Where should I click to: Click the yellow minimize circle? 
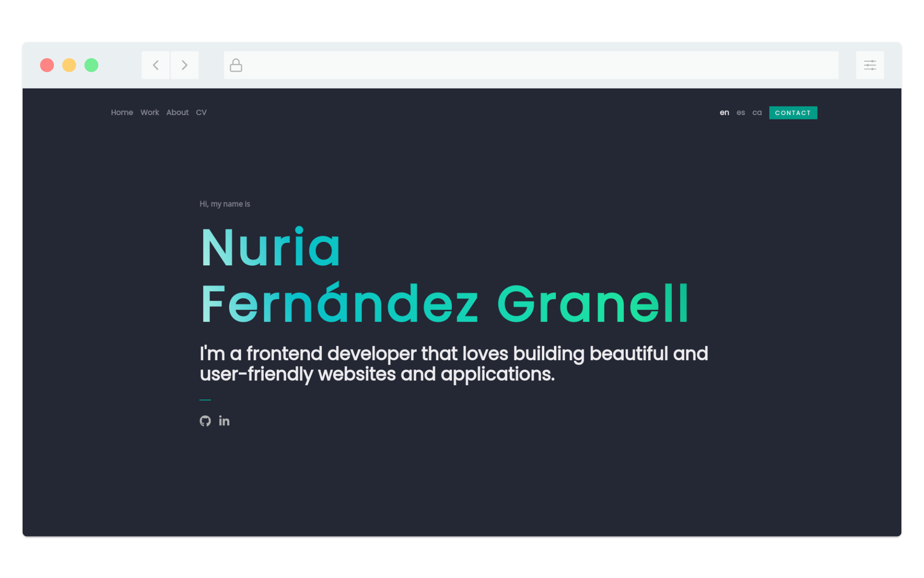pyautogui.click(x=69, y=65)
